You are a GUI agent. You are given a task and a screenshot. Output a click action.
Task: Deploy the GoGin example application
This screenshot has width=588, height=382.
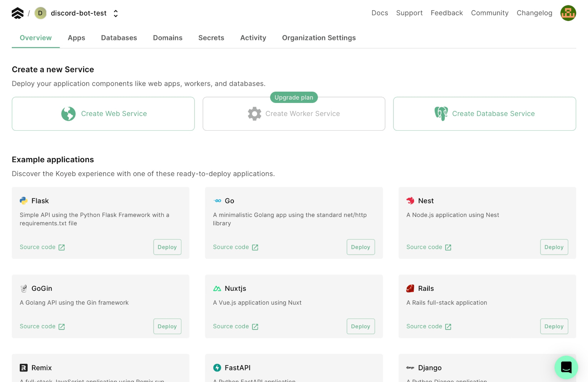[x=167, y=327]
